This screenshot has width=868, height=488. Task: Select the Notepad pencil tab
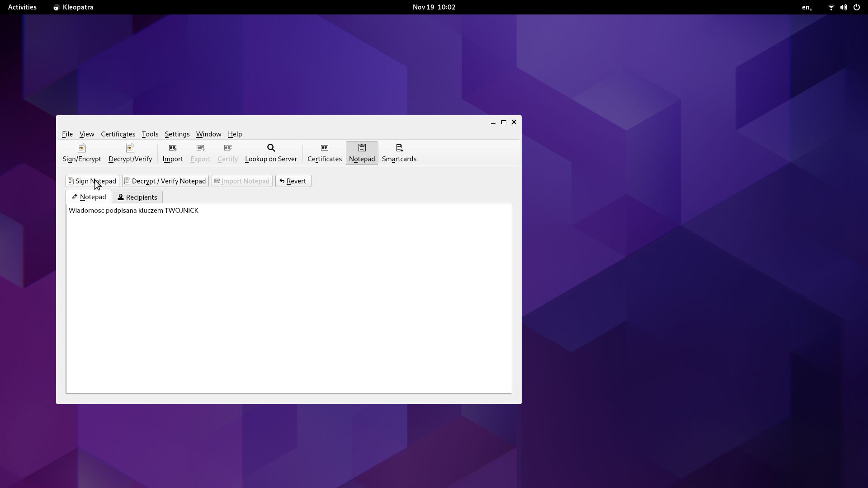(x=89, y=197)
